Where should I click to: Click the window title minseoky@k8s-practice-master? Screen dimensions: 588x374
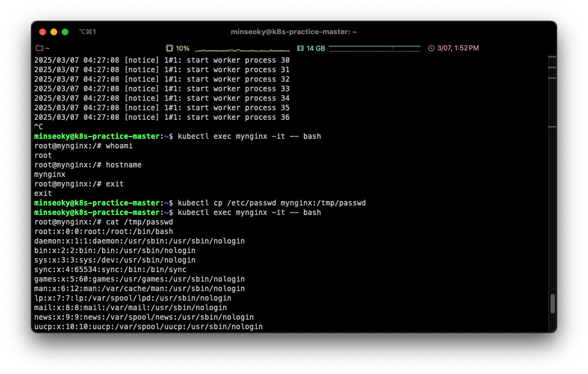click(x=294, y=32)
